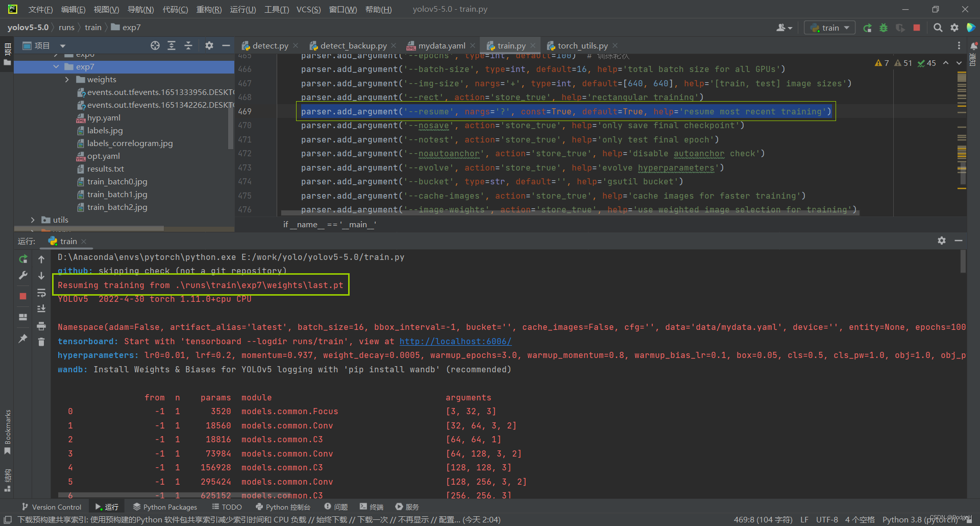Click the trash clear-all icon in console
Viewport: 980px width, 526px height.
41,342
